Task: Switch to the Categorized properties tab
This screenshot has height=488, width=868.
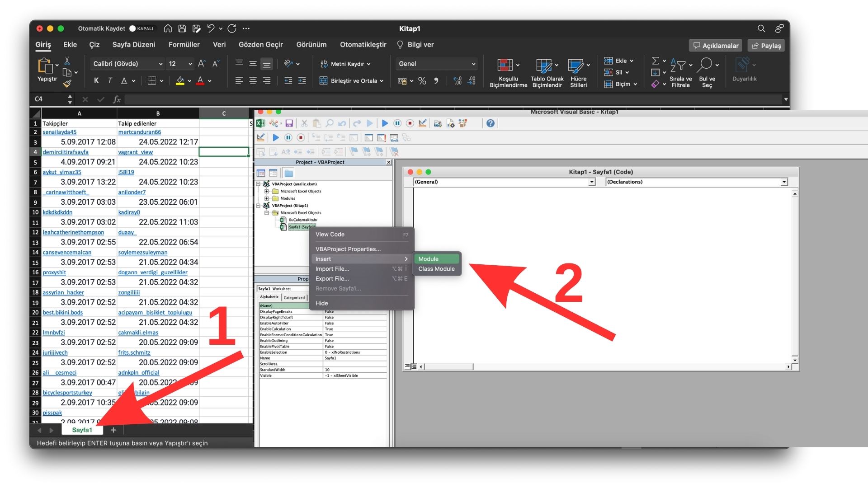Action: point(294,298)
